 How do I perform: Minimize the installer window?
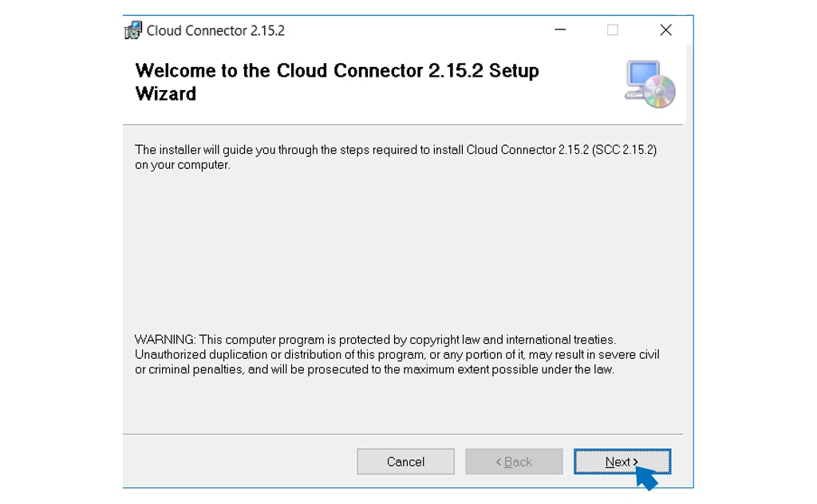coord(560,30)
